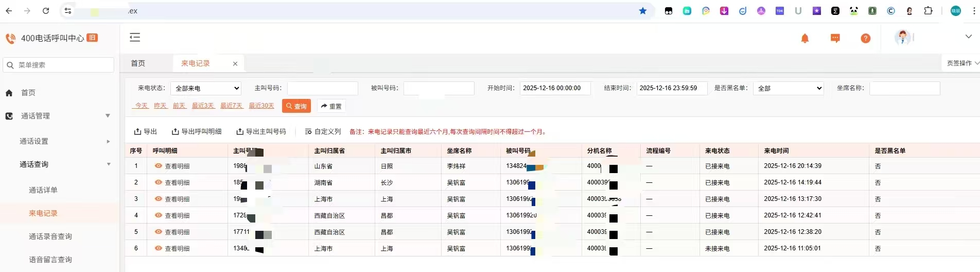Select 来电记录 in the sidebar
The width and height of the screenshot is (980, 272).
(x=43, y=213)
